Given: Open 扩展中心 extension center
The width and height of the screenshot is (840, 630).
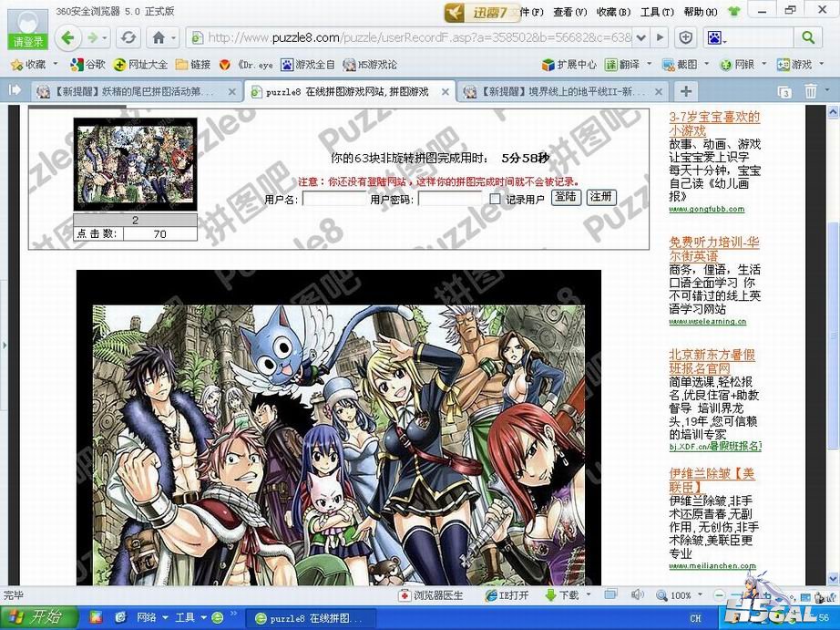Looking at the screenshot, I should tap(569, 65).
